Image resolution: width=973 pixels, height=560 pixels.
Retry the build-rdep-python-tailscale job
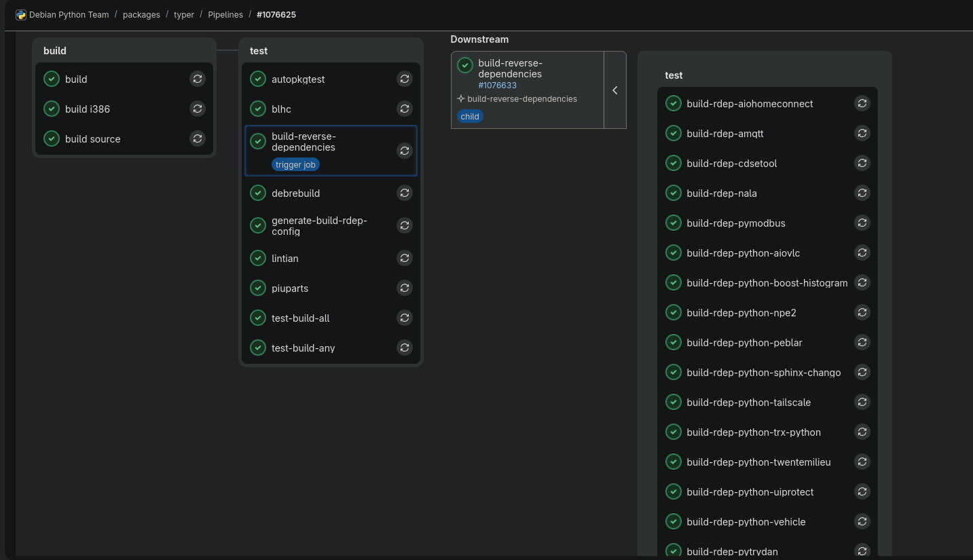(862, 402)
